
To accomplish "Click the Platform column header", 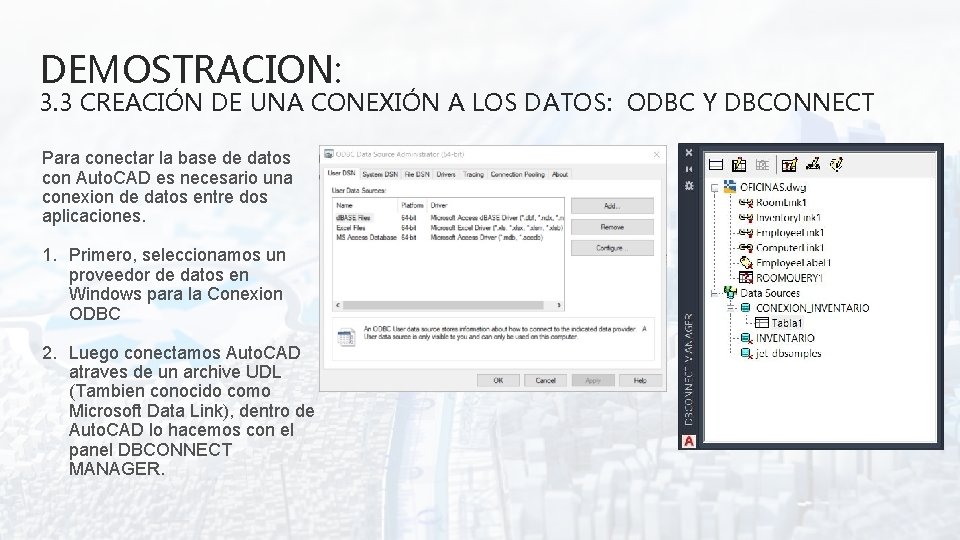I will point(413,206).
